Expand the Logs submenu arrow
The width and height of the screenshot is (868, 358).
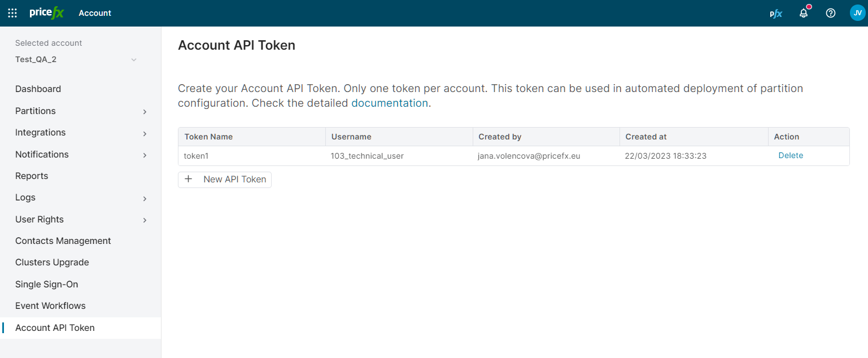(145, 198)
